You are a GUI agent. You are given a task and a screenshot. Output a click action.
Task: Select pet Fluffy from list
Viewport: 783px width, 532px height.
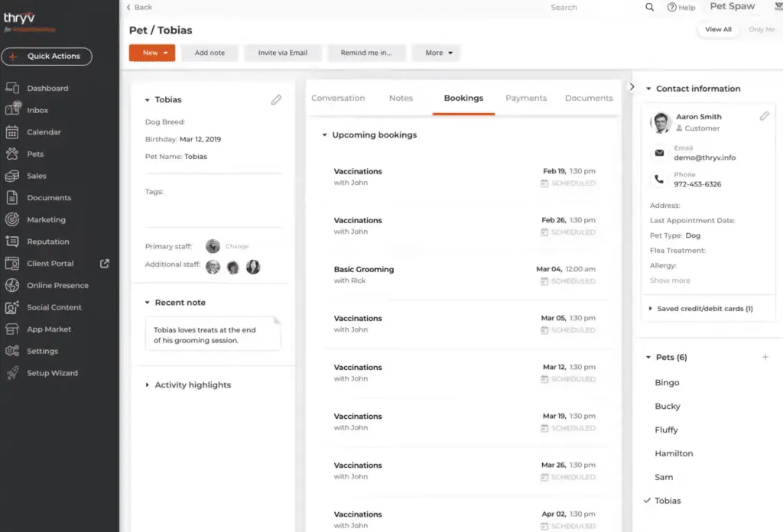666,430
